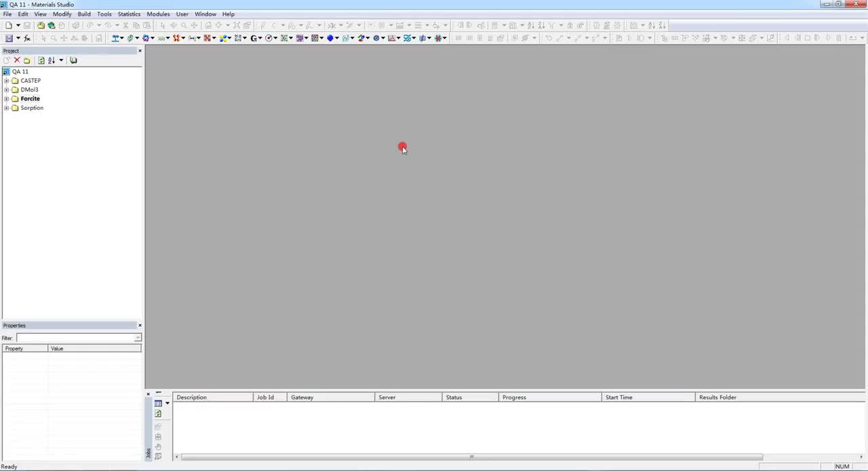Click the red-orange molecule module icon
Viewport: 868px width, 471px height.
tap(176, 38)
